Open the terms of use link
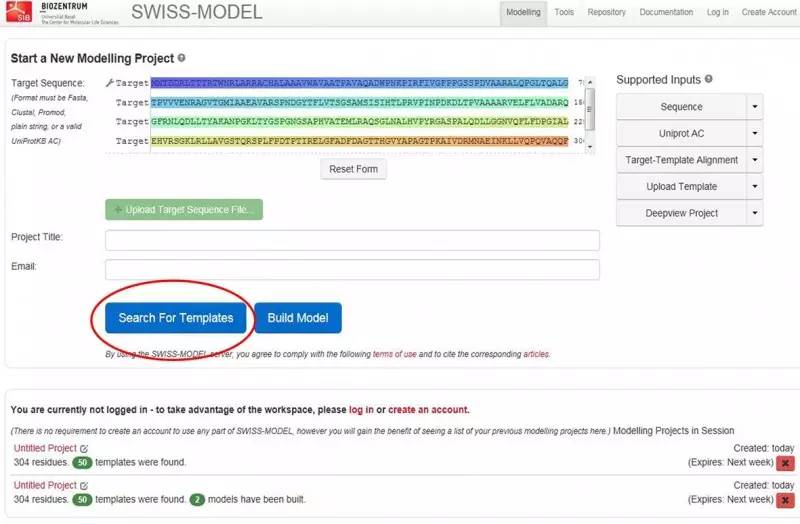The width and height of the screenshot is (800, 524). [x=394, y=354]
